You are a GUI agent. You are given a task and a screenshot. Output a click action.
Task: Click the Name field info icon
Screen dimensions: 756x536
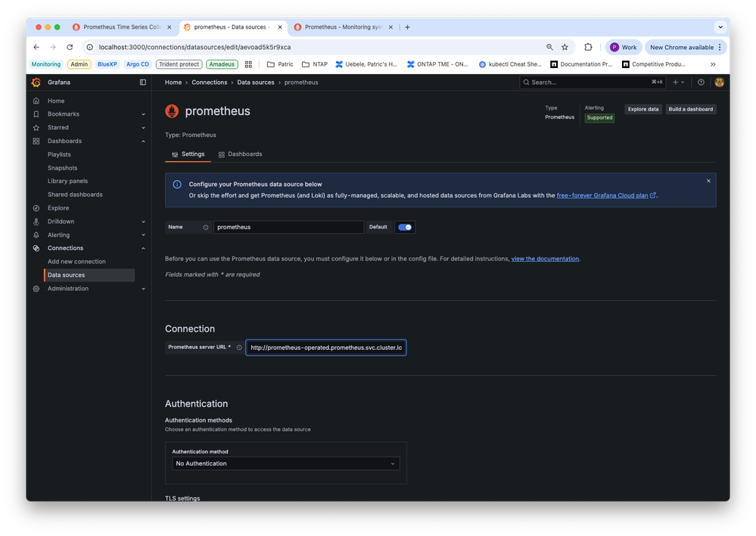pos(205,227)
